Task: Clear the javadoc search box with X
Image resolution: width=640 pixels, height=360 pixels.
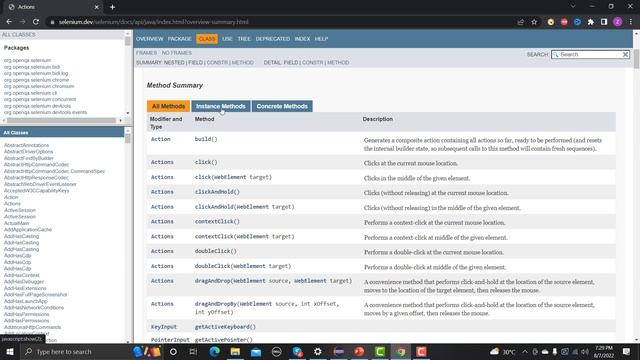Action: 625,54
